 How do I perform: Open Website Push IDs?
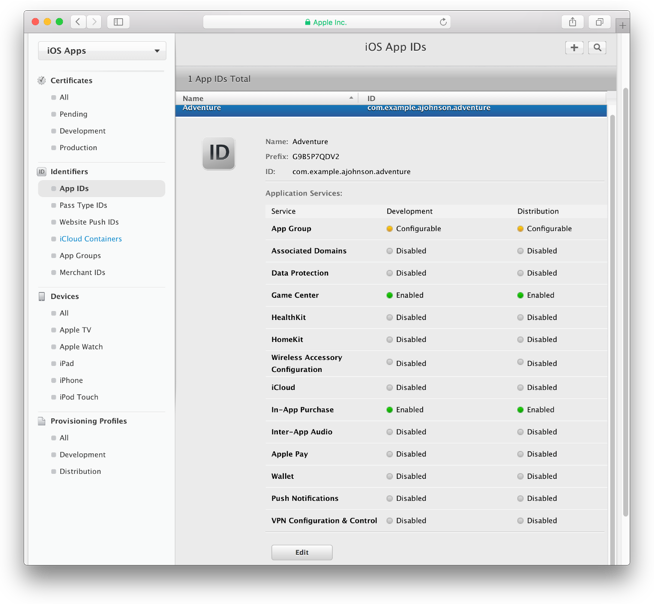pyautogui.click(x=89, y=222)
